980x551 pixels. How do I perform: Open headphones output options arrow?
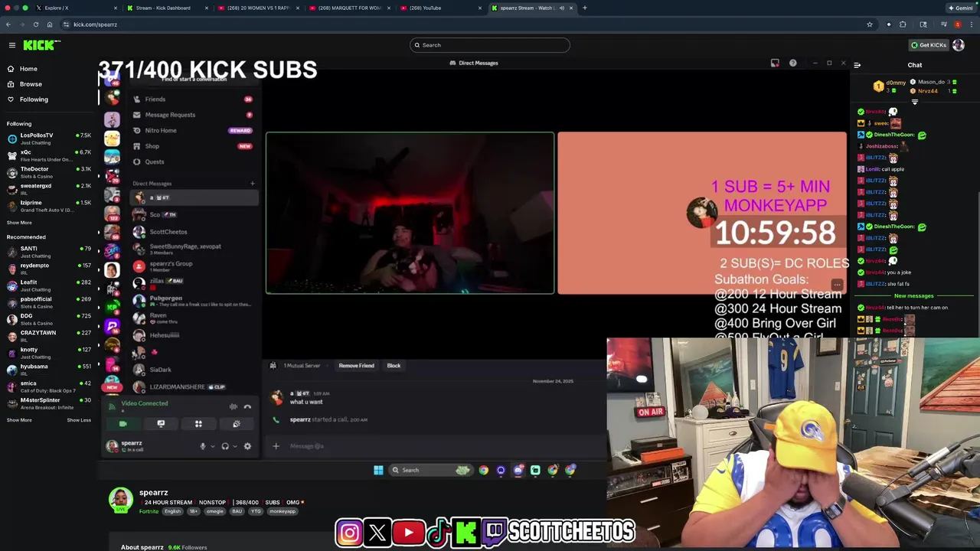[x=234, y=446]
